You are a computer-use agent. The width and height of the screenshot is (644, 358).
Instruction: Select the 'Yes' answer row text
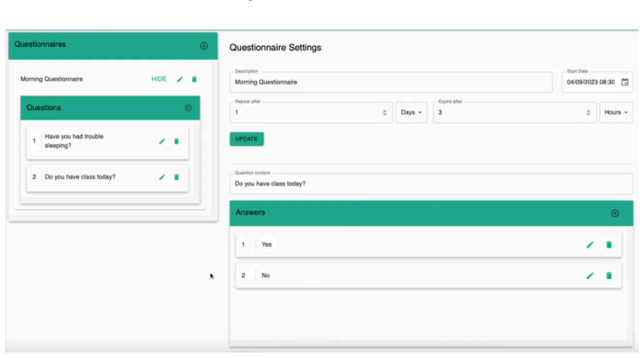267,244
